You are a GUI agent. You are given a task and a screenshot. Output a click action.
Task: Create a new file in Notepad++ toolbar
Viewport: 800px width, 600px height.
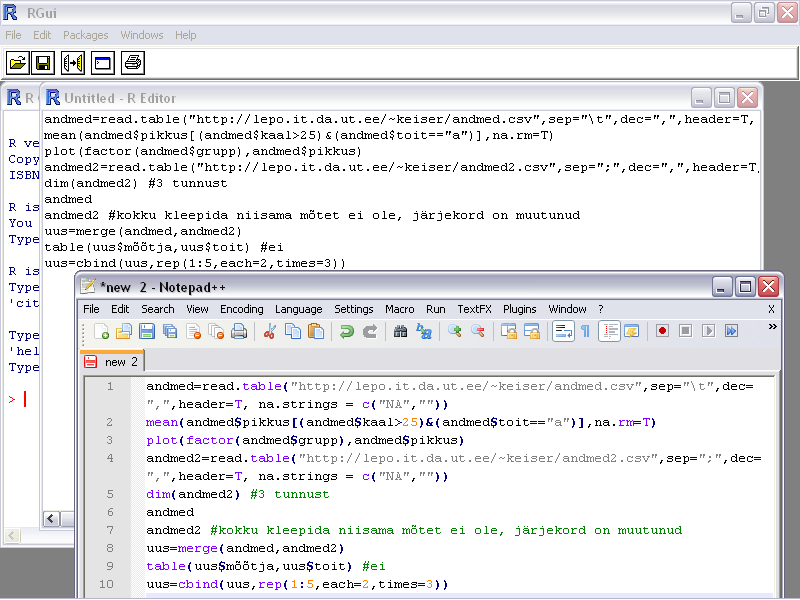(x=101, y=331)
